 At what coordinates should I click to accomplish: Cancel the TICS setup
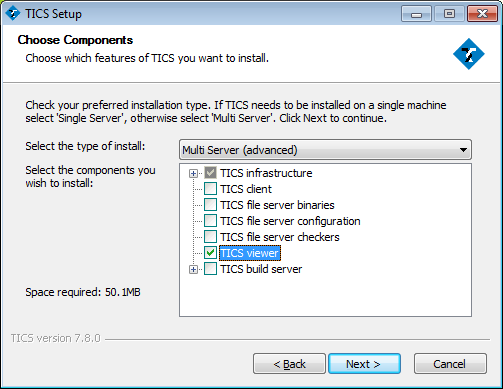click(x=450, y=364)
